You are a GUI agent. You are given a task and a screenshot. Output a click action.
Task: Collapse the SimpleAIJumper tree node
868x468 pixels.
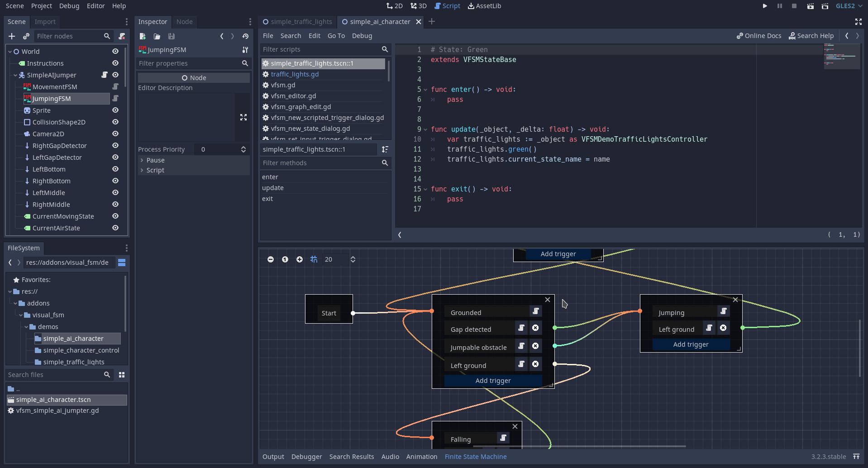(x=15, y=75)
